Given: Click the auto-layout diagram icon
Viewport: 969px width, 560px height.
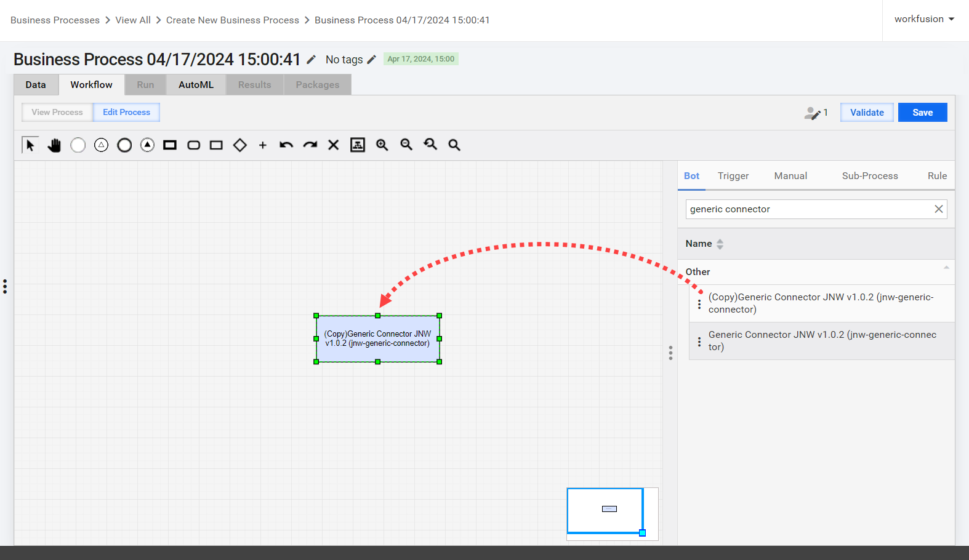Looking at the screenshot, I should point(358,145).
